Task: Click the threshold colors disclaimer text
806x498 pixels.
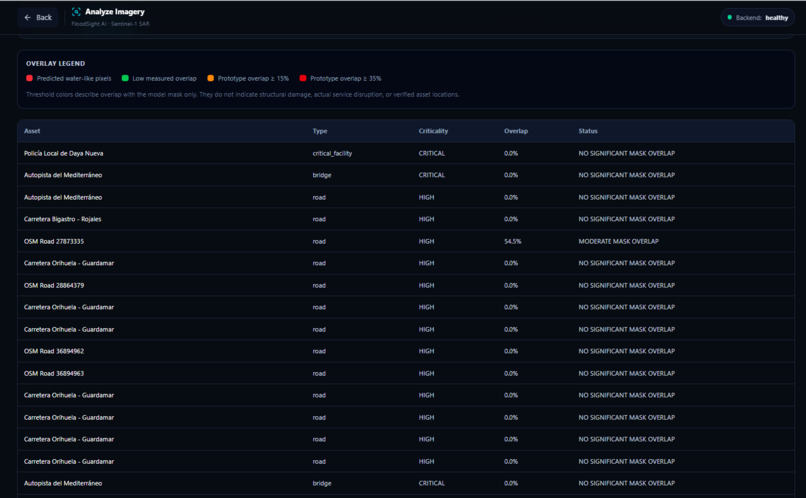Action: point(243,95)
